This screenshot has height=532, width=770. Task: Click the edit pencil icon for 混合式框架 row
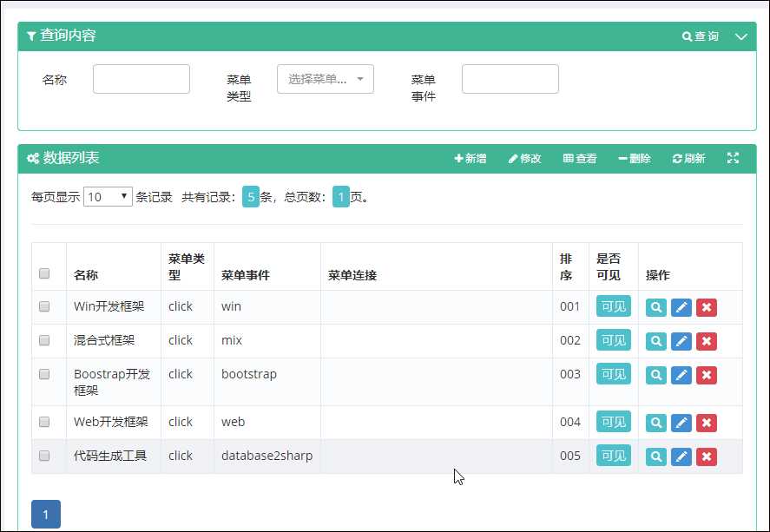point(681,341)
